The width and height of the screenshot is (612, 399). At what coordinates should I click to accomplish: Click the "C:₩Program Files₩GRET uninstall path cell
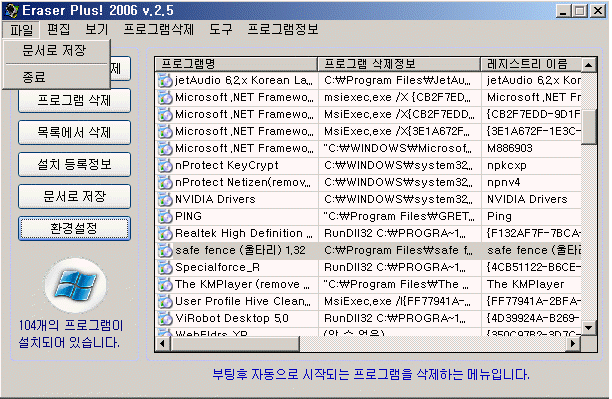[x=399, y=216]
